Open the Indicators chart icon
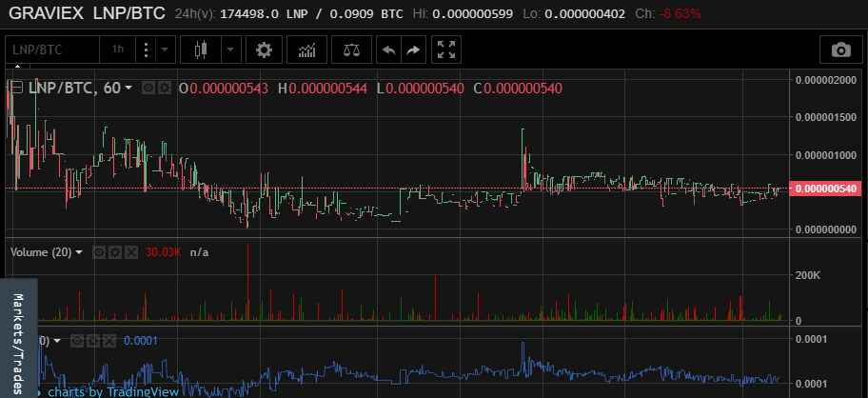The width and height of the screenshot is (868, 398). click(307, 50)
